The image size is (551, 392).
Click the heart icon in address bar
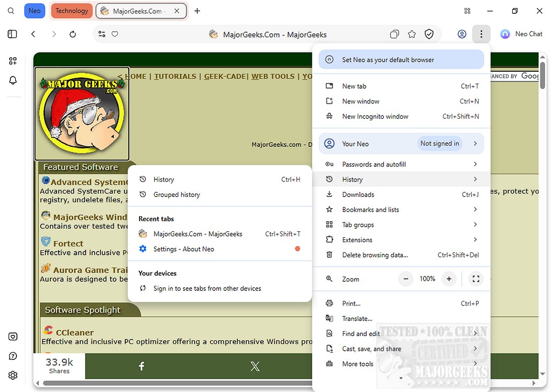click(115, 34)
